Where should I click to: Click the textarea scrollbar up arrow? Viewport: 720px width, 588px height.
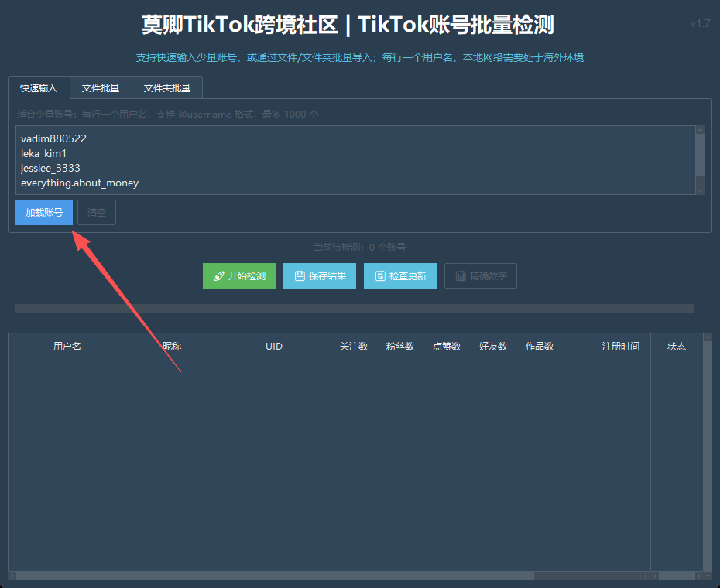coord(700,130)
